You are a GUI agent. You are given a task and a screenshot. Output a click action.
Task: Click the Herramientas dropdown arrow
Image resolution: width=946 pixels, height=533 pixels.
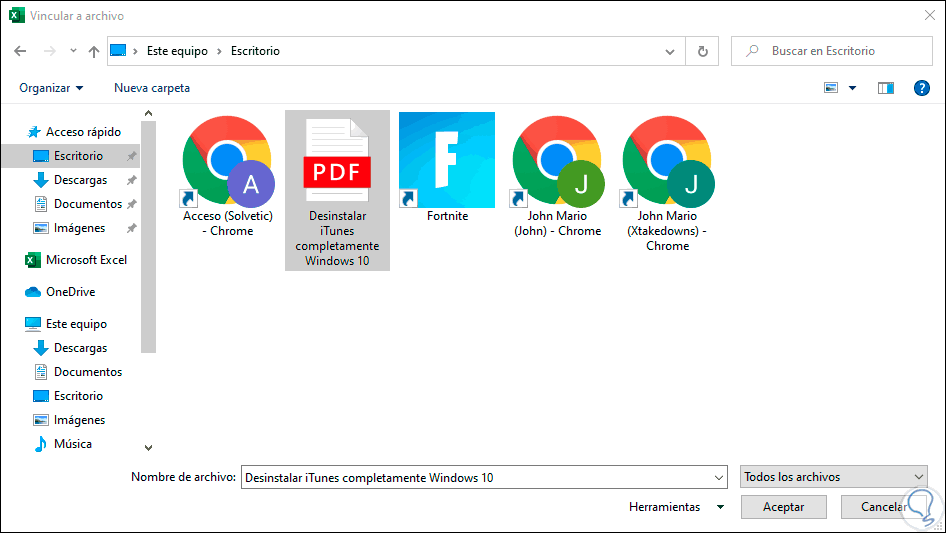point(720,507)
